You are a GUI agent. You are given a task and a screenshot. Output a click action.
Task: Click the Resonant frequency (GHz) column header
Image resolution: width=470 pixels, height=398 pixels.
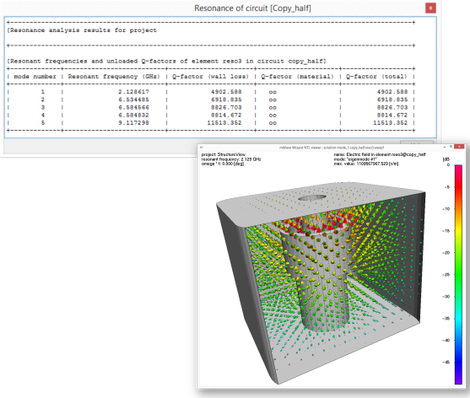[114, 76]
